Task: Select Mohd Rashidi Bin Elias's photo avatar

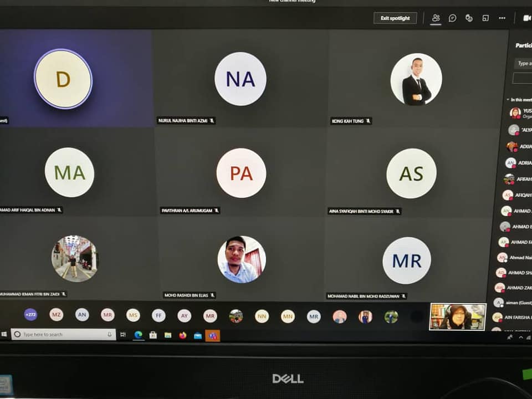Action: pos(242,259)
